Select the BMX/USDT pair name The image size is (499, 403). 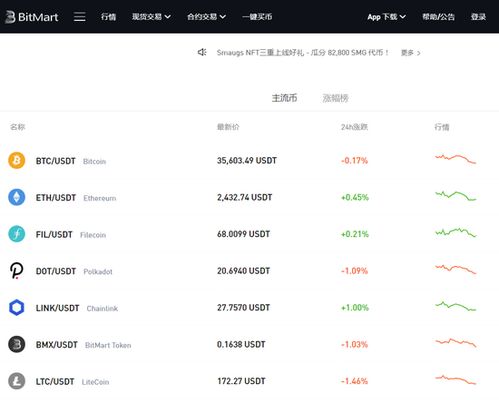coord(57,344)
